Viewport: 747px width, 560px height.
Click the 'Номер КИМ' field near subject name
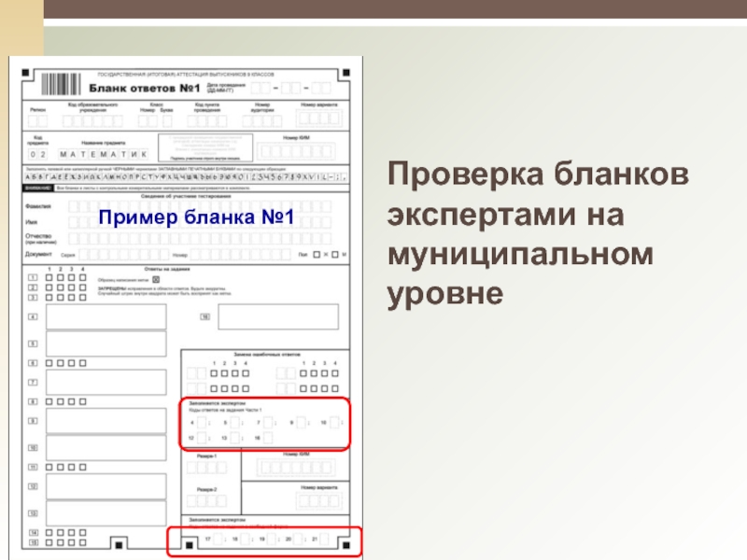coord(296,152)
